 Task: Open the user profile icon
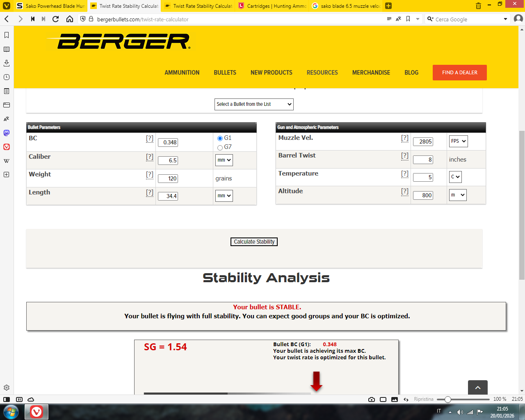coord(518,19)
